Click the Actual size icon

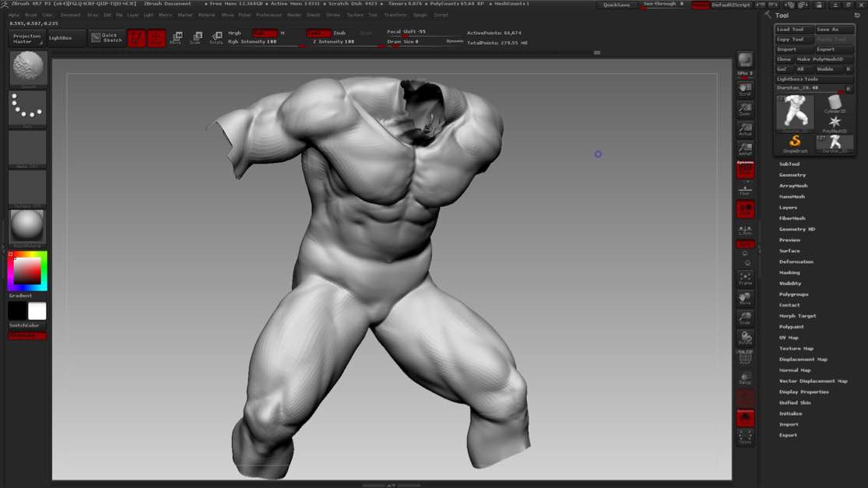[745, 129]
